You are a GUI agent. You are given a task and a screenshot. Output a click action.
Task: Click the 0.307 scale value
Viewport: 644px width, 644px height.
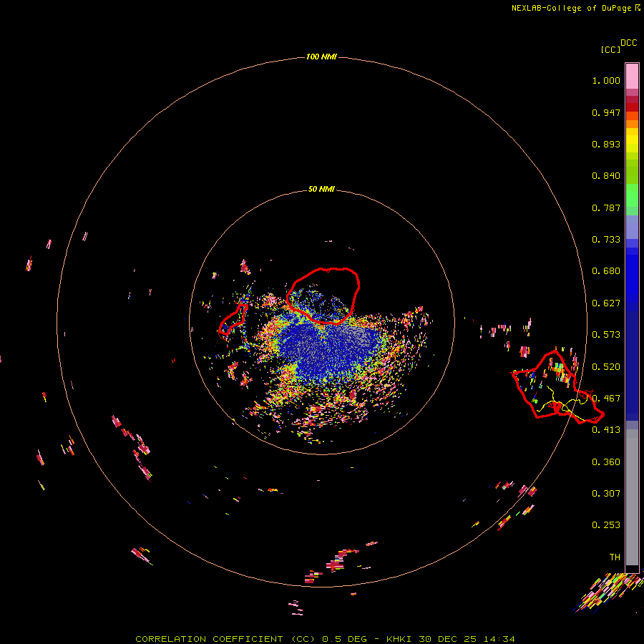coord(606,494)
